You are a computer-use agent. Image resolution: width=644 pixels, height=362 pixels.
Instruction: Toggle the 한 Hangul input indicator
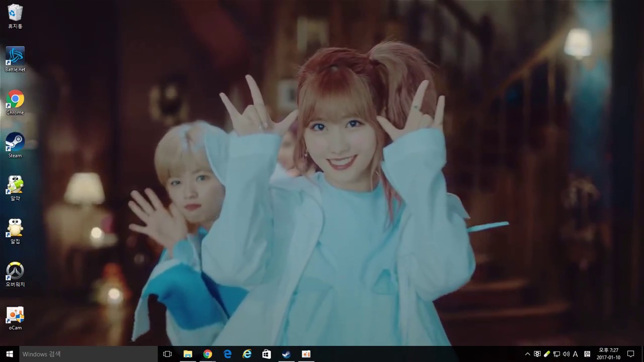(587, 354)
